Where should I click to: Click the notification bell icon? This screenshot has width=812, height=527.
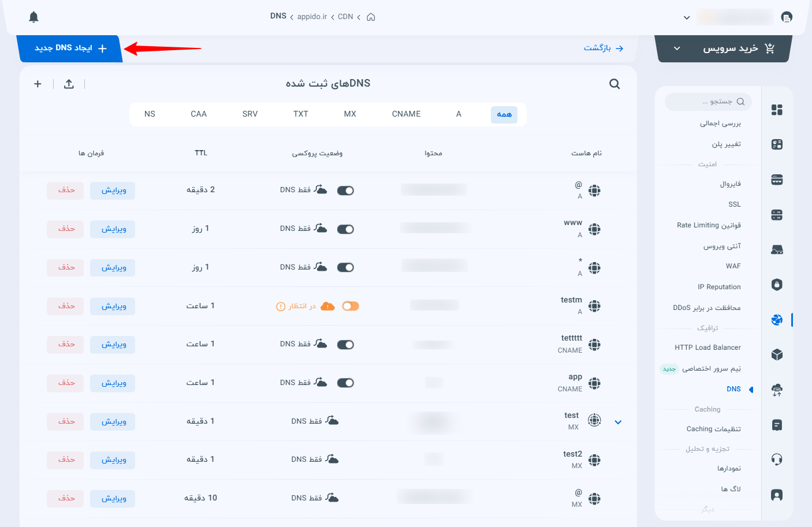(33, 17)
